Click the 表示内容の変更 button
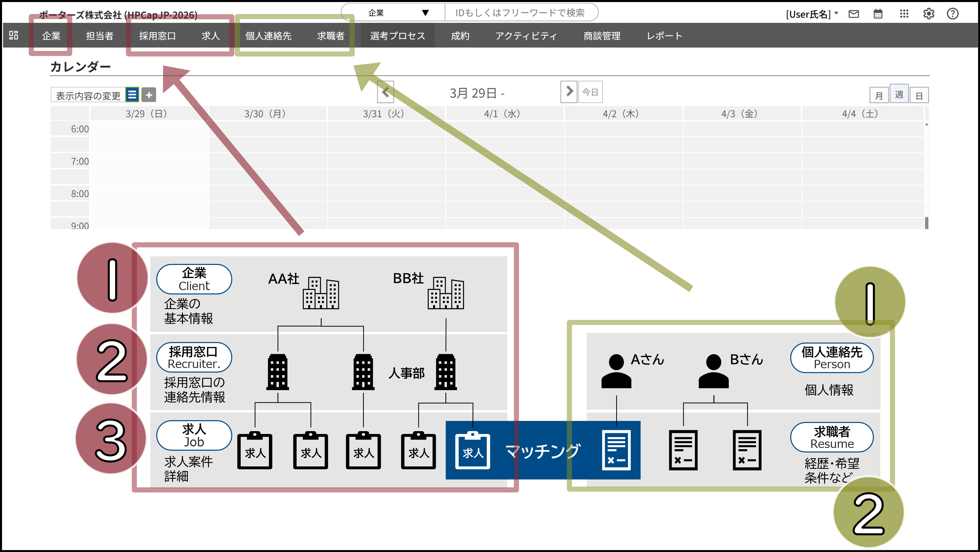980x552 pixels. 88,95
